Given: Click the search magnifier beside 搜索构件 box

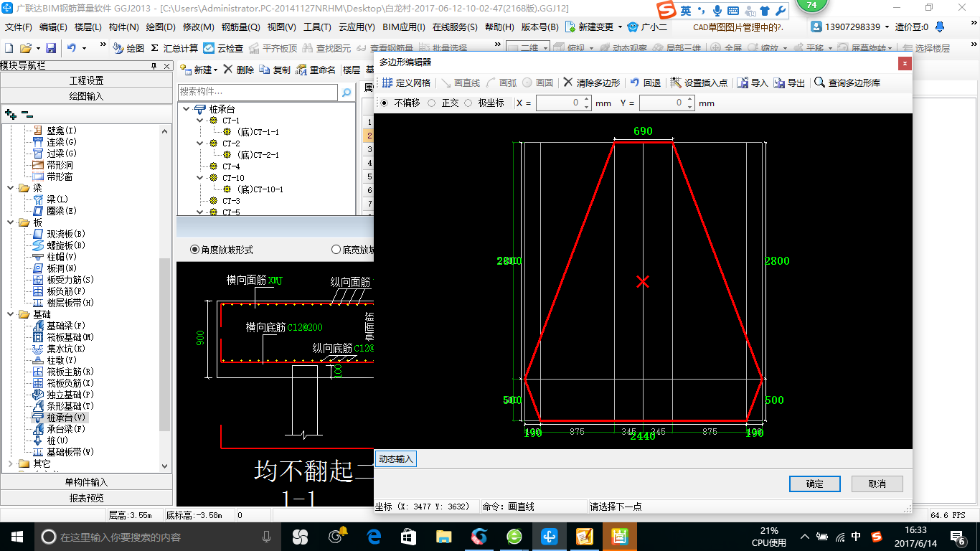Looking at the screenshot, I should (x=347, y=93).
